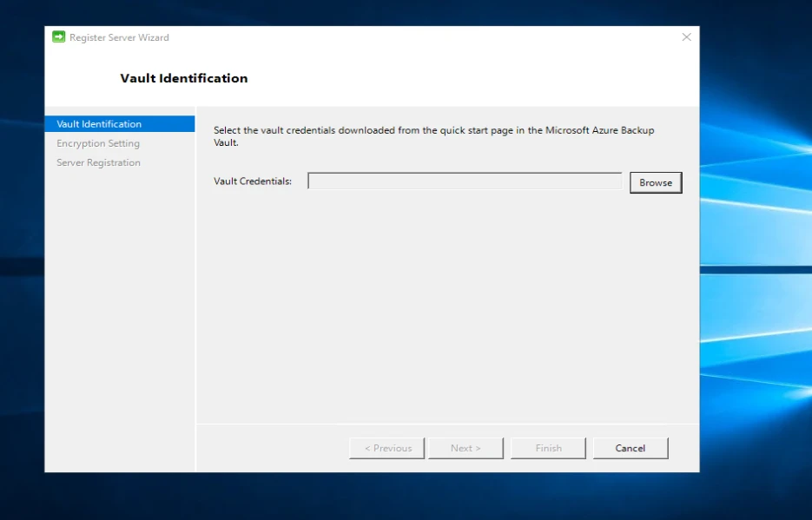812x520 pixels.
Task: Click the Vault Identification page heading
Action: (183, 78)
